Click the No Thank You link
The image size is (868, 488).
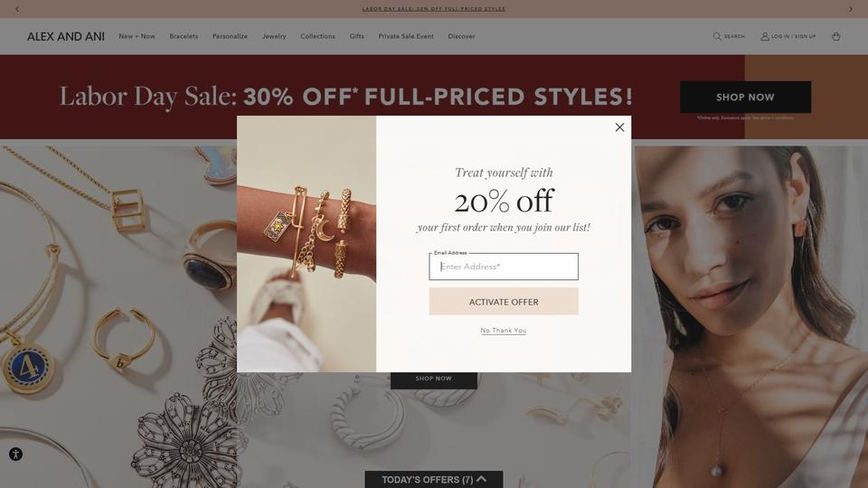pyautogui.click(x=504, y=331)
